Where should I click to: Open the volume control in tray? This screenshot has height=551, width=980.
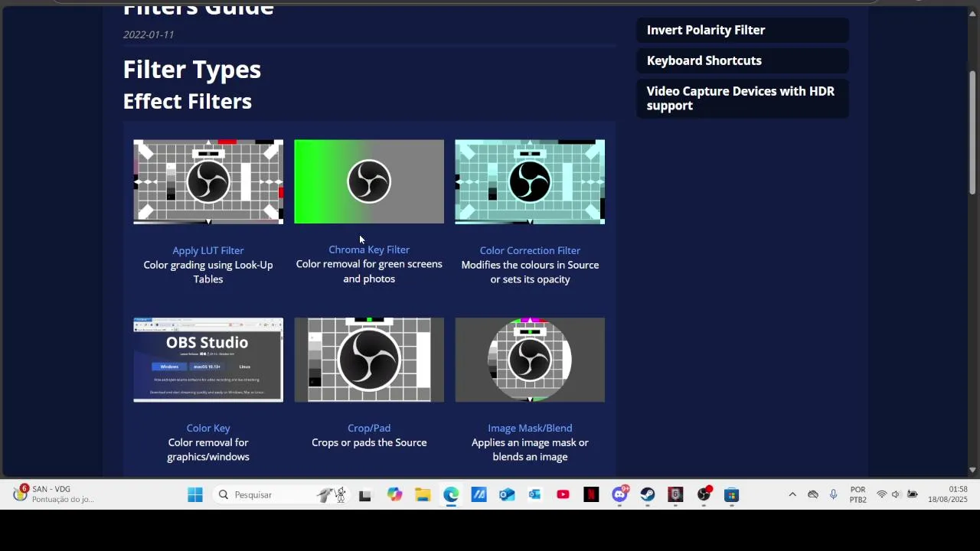[x=897, y=495]
